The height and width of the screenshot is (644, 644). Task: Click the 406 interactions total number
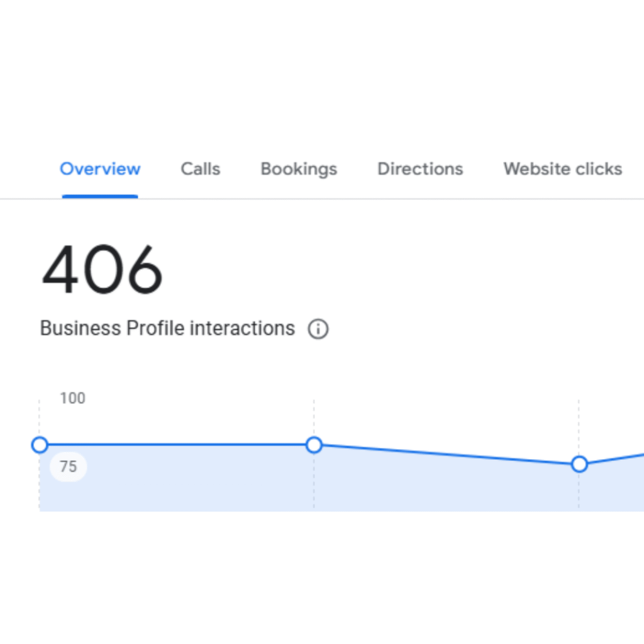[103, 271]
